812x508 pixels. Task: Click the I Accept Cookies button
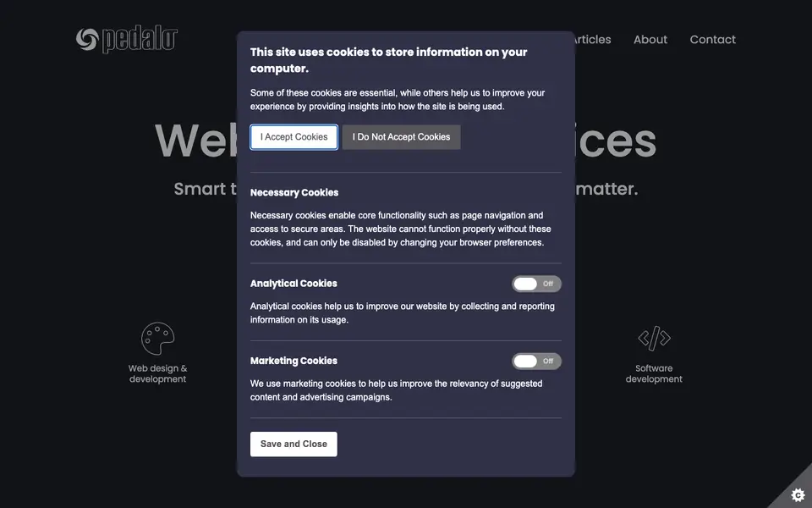pos(294,137)
